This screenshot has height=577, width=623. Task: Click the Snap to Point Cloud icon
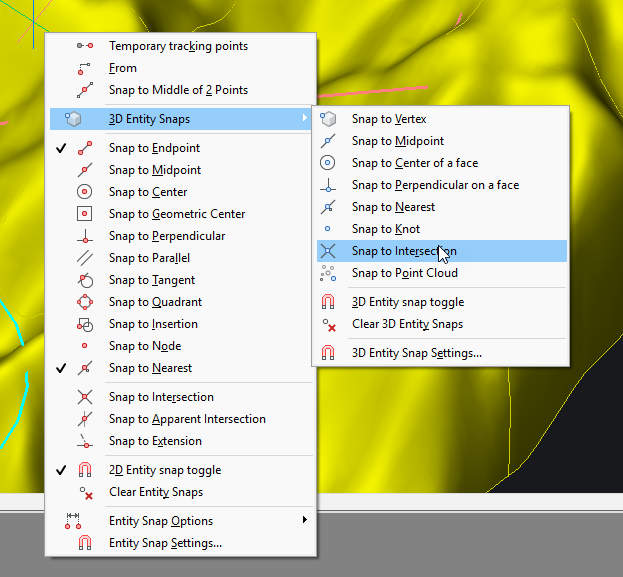328,273
